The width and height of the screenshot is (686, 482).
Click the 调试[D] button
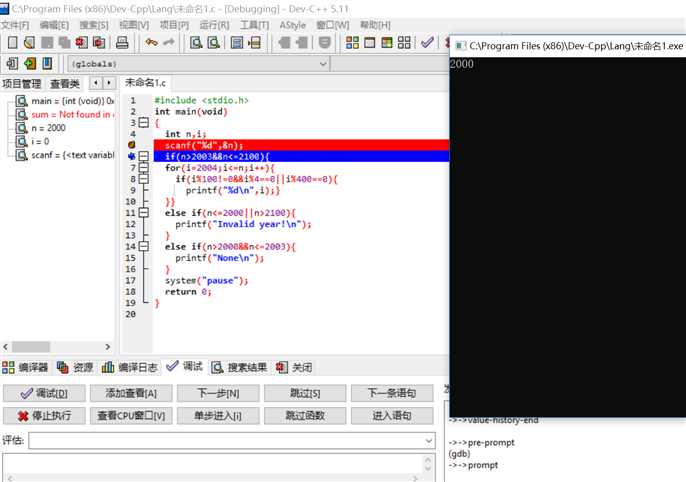point(44,393)
